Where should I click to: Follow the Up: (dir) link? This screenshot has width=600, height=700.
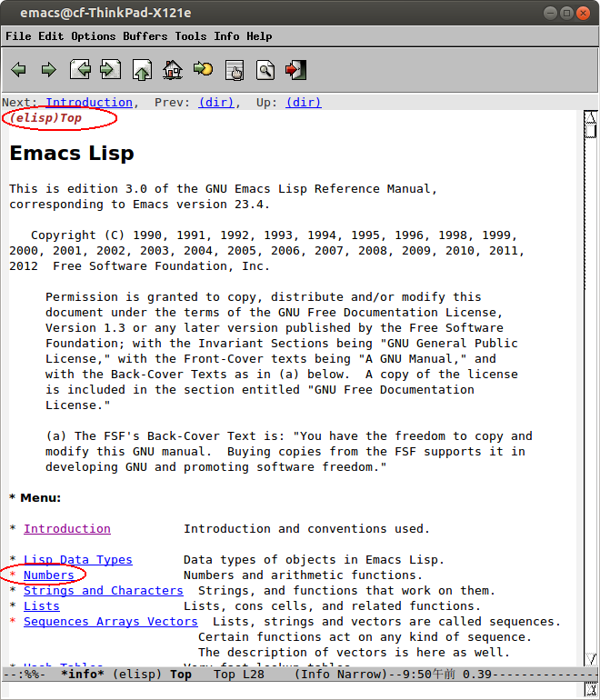click(x=304, y=103)
